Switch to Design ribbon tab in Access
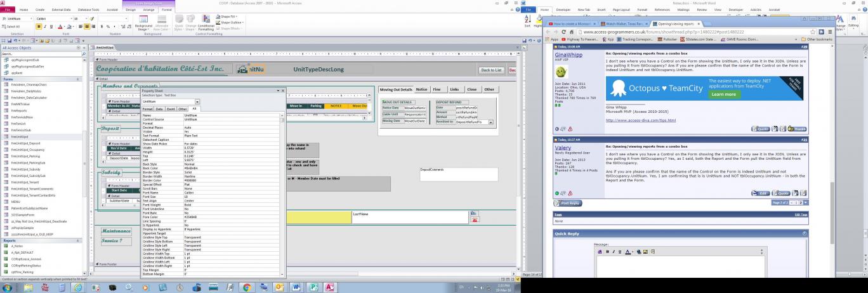 point(130,10)
